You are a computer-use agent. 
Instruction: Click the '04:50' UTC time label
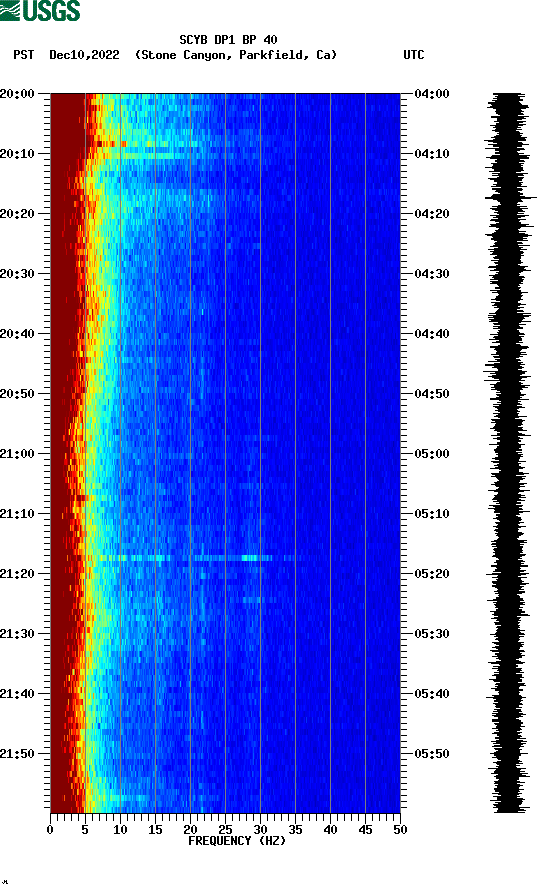pyautogui.click(x=432, y=394)
